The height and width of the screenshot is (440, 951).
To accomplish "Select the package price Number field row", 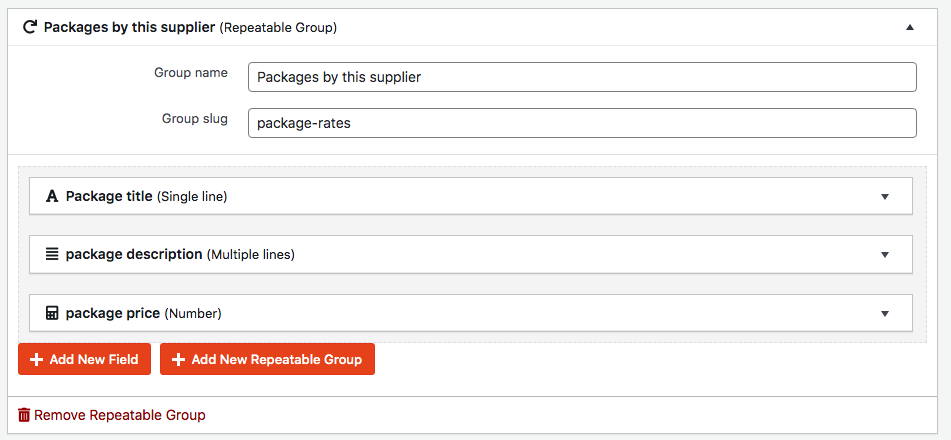I will pos(471,313).
